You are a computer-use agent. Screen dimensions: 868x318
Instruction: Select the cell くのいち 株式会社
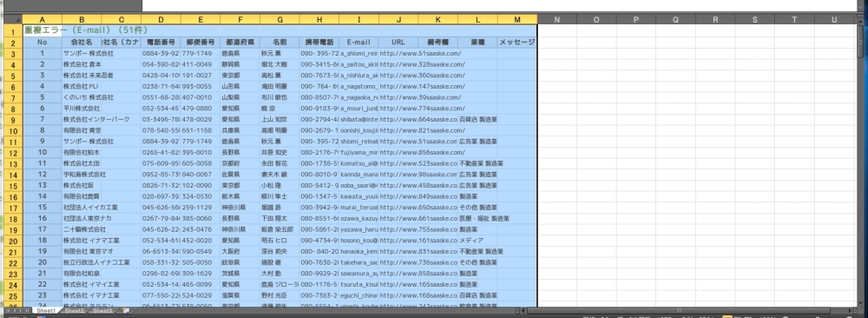88,97
